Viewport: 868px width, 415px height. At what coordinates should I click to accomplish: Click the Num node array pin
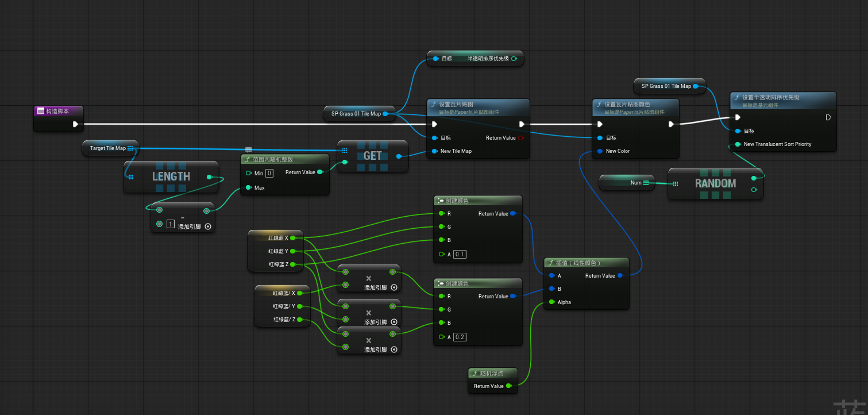click(x=646, y=183)
